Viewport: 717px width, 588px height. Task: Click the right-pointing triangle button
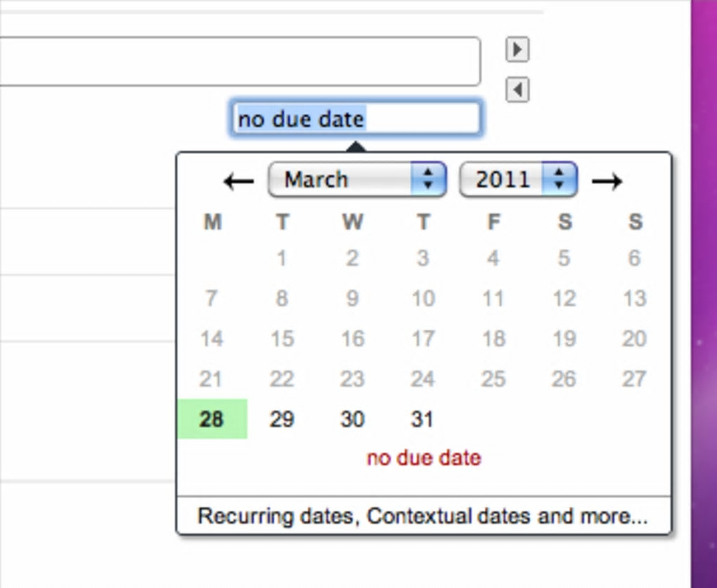(517, 49)
